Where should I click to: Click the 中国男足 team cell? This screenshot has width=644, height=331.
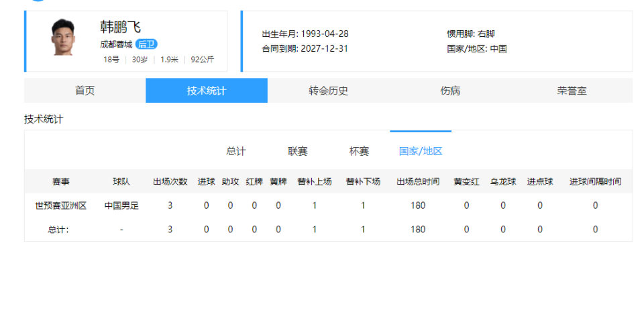coord(121,205)
